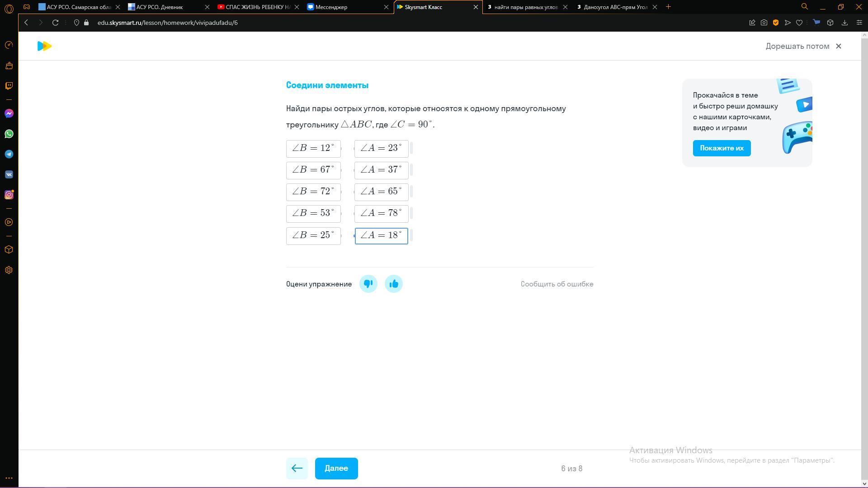
Task: Open browser downloads icon in toolbar
Action: [x=844, y=23]
